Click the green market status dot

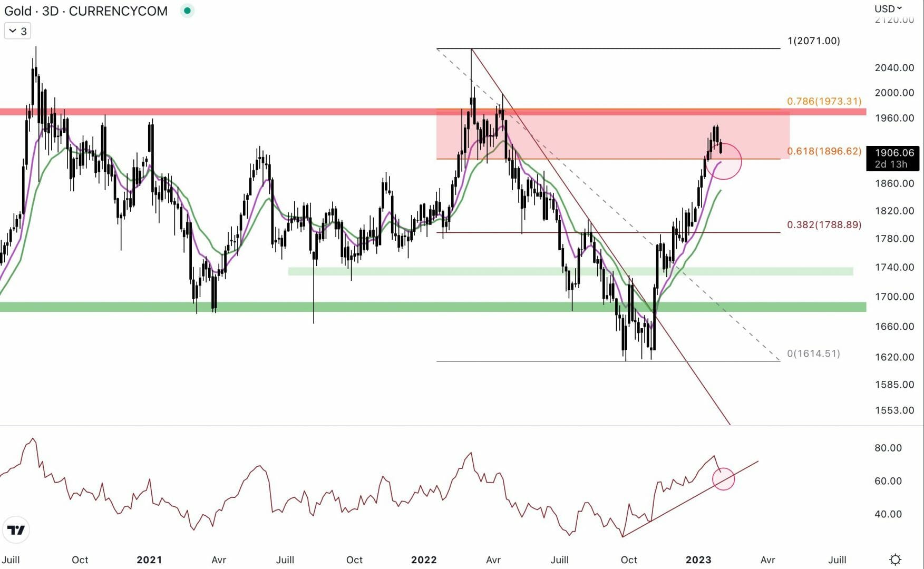[187, 11]
